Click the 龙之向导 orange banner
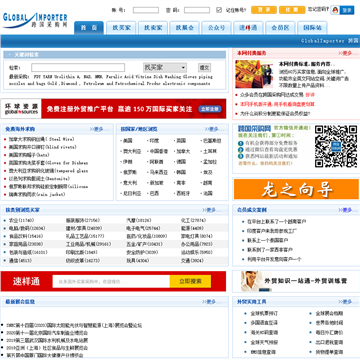This screenshot has height=360, width=360. point(296,189)
